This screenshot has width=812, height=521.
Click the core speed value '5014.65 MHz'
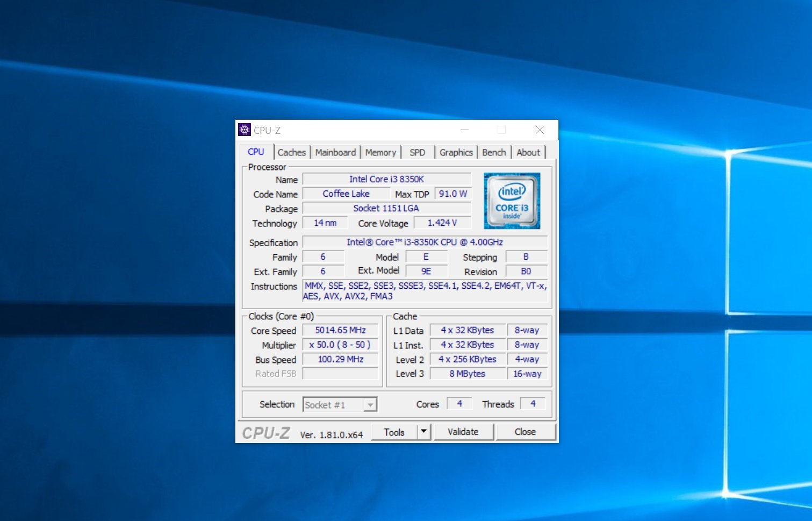[x=340, y=330]
